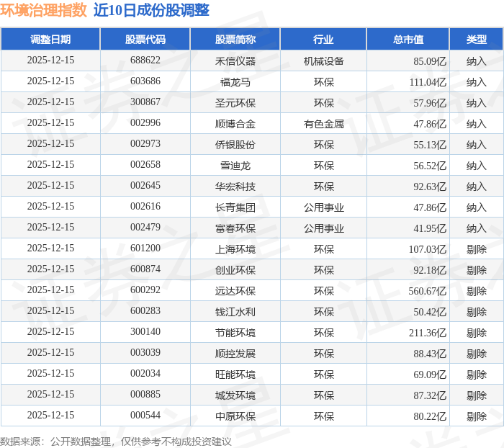504x448 pixels.
Task: Click the 股票简称 column header
Action: point(235,39)
